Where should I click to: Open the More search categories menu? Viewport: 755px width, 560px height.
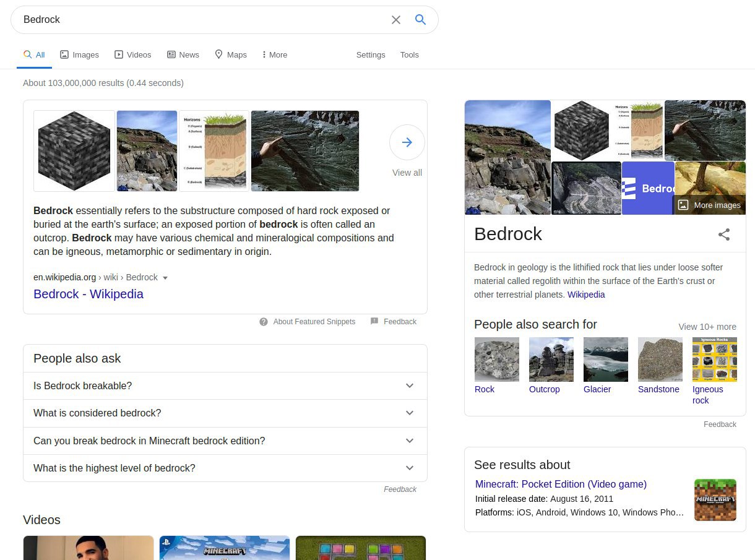[x=274, y=55]
